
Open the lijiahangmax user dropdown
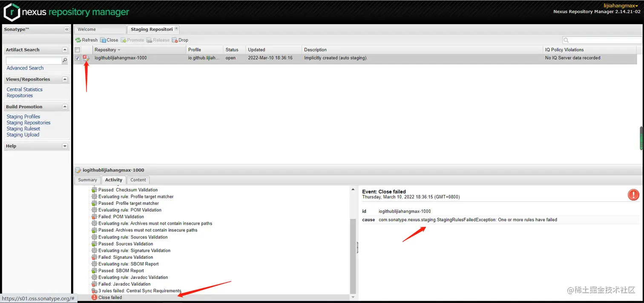point(621,6)
